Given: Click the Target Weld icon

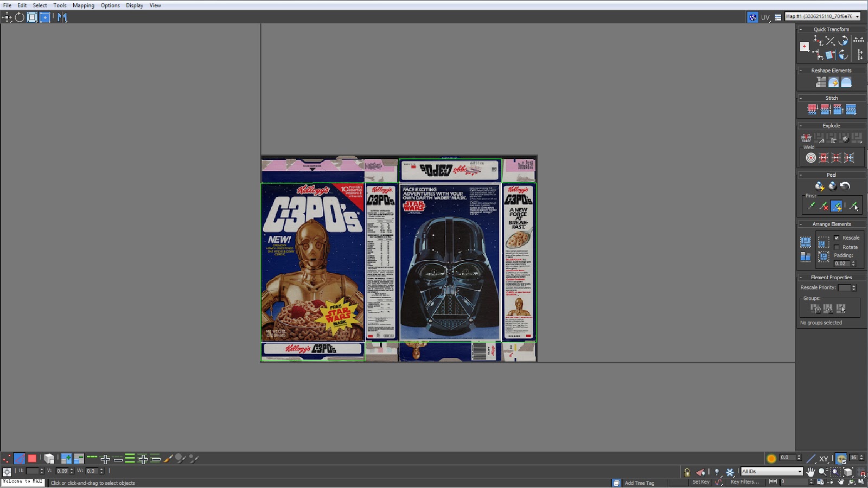Looking at the screenshot, I should coord(810,158).
